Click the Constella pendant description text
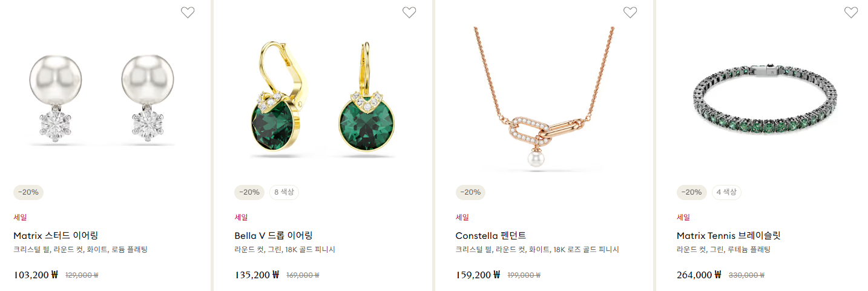The height and width of the screenshot is (291, 868). (537, 250)
